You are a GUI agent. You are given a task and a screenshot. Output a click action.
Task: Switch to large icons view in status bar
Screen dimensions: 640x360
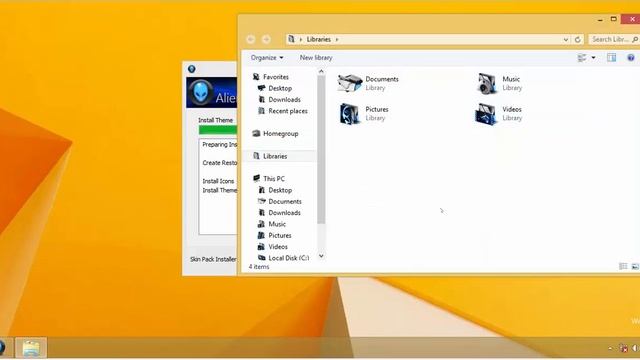tap(635, 267)
